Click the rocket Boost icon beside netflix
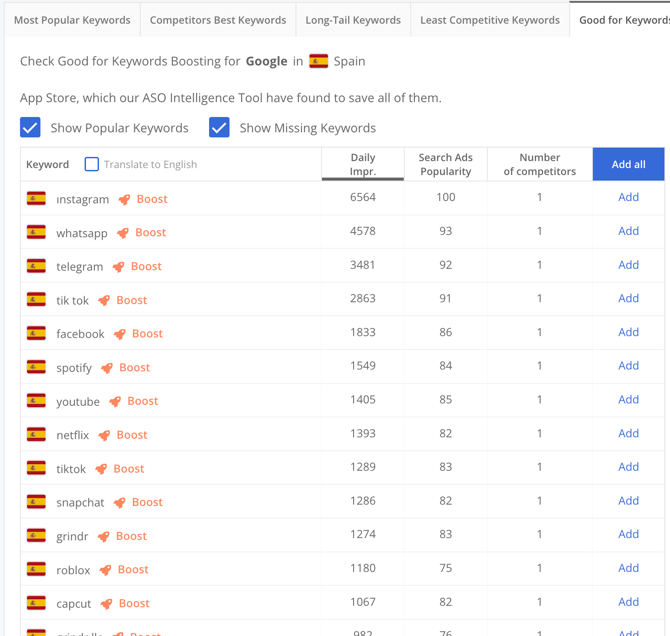 click(x=104, y=435)
